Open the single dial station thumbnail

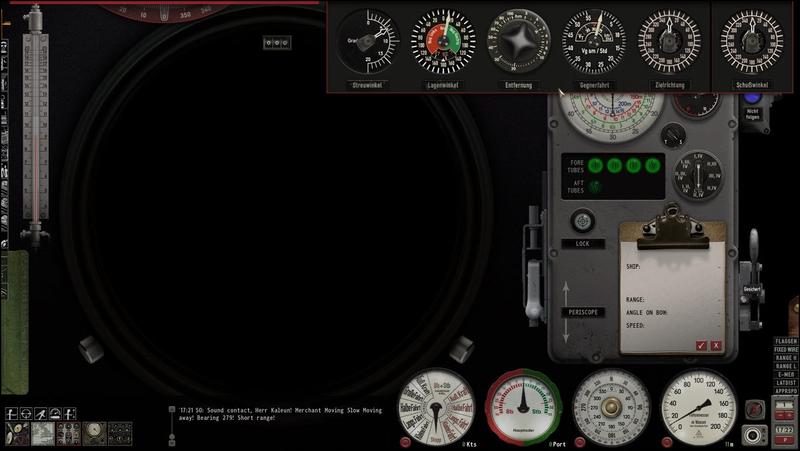pyautogui.click(x=94, y=434)
